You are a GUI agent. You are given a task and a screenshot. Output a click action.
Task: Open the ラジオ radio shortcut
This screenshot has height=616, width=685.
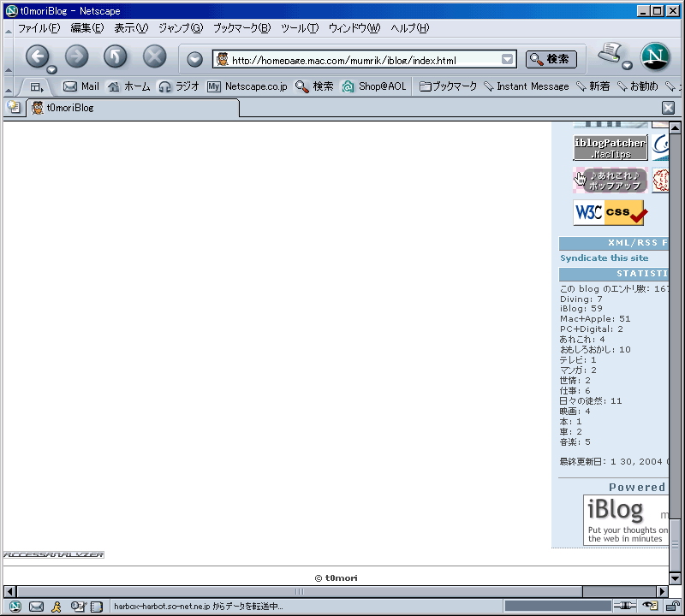click(179, 86)
